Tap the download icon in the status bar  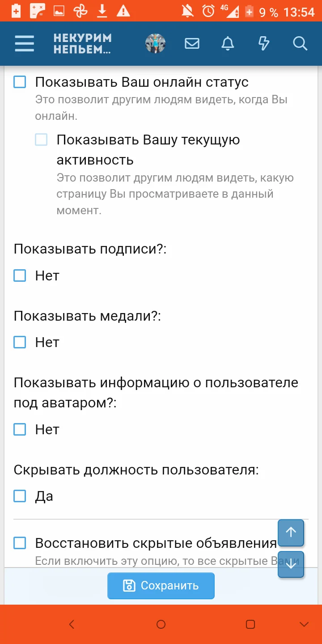(102, 11)
